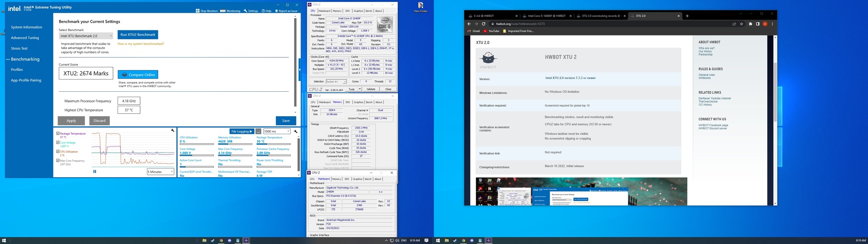Screen dimensions: 868x244
Task: Open Chrome profile avatar A
Action: pos(765,24)
